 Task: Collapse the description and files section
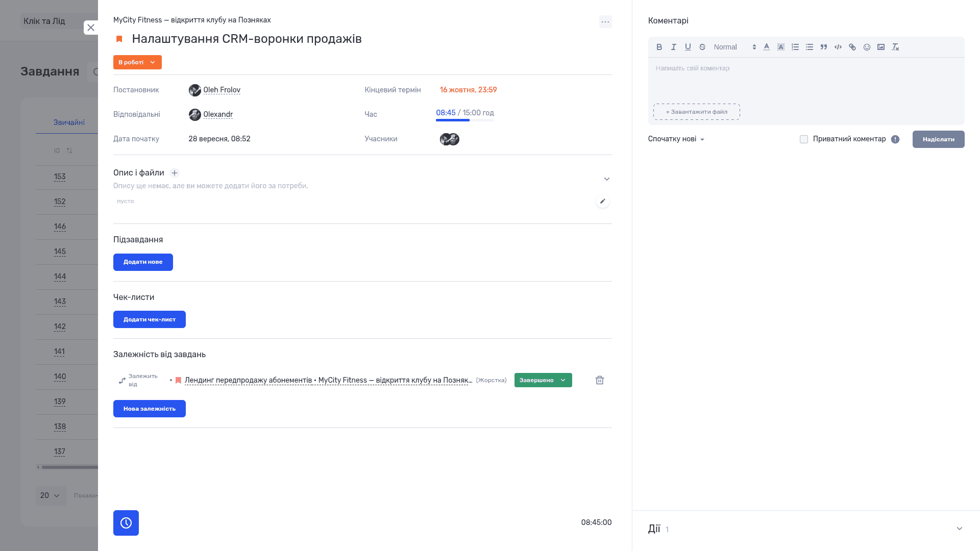point(607,179)
